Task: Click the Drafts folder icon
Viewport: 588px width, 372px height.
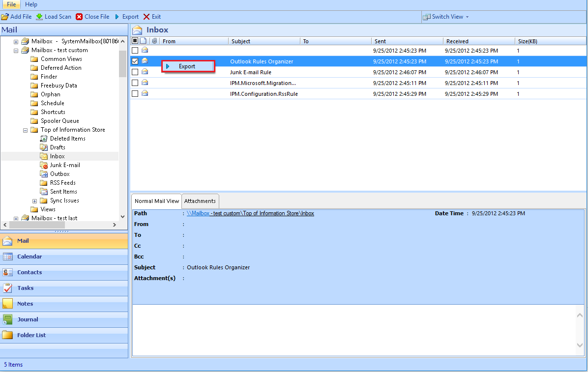Action: [44, 147]
